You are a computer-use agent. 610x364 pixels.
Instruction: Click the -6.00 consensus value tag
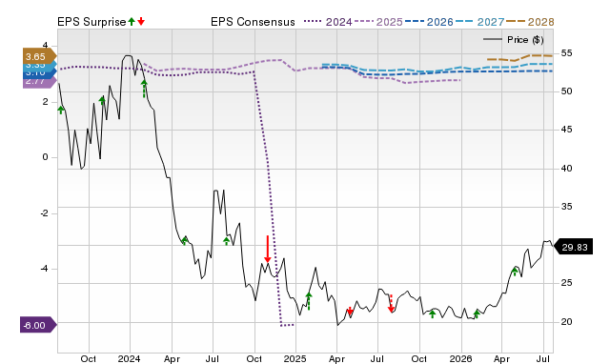pos(38,325)
